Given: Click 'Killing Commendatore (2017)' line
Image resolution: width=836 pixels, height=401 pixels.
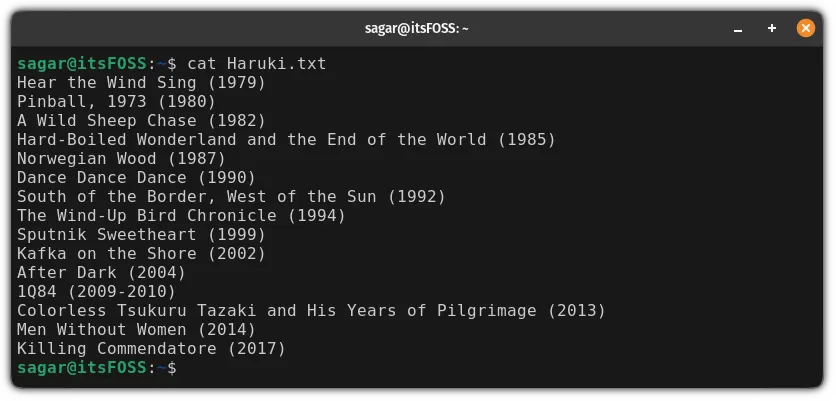Looking at the screenshot, I should coord(151,349).
